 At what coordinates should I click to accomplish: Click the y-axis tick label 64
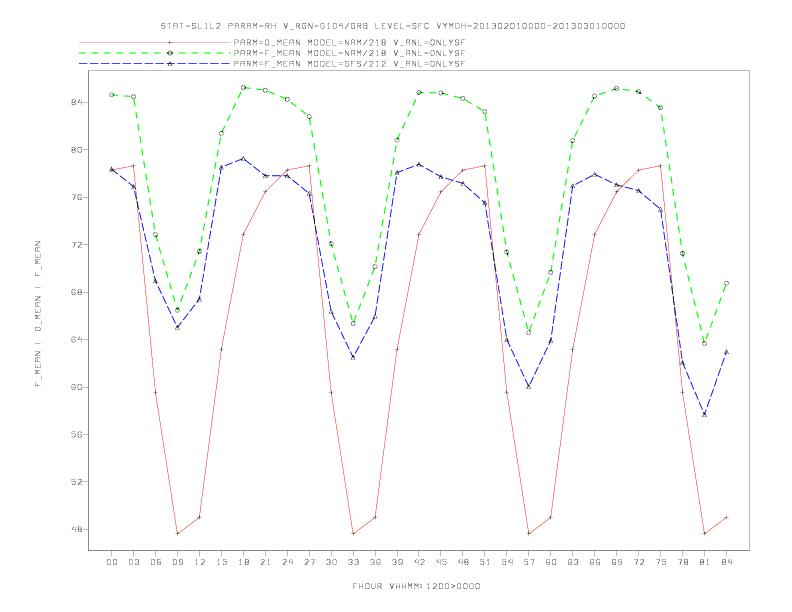pos(77,340)
